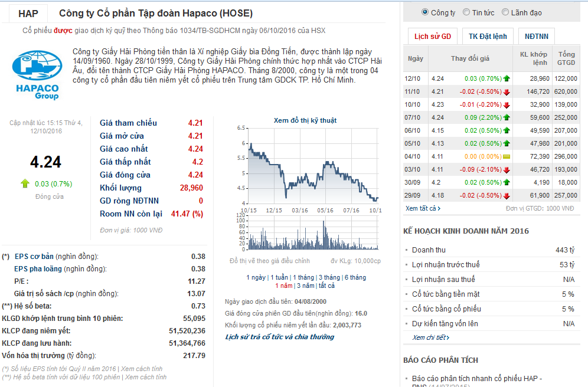Open Báo cáo phân tích nhanh cổ phiếu HAP

(476, 381)
